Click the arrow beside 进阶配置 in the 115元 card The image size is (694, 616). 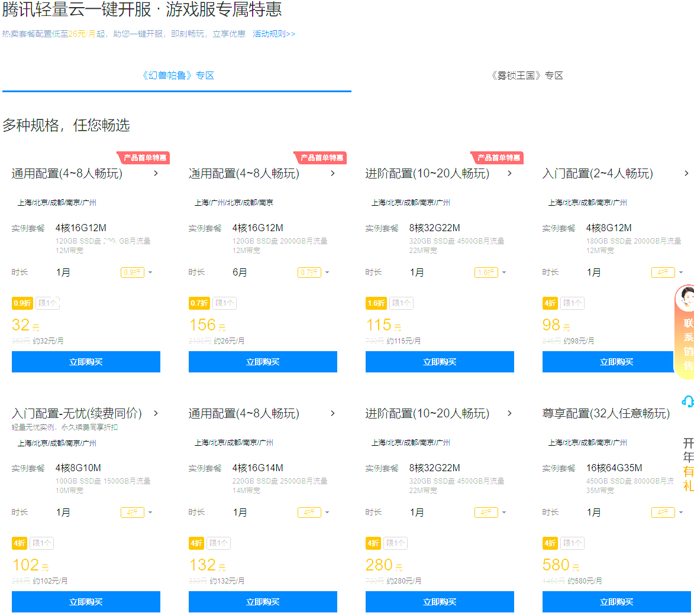pyautogui.click(x=509, y=173)
